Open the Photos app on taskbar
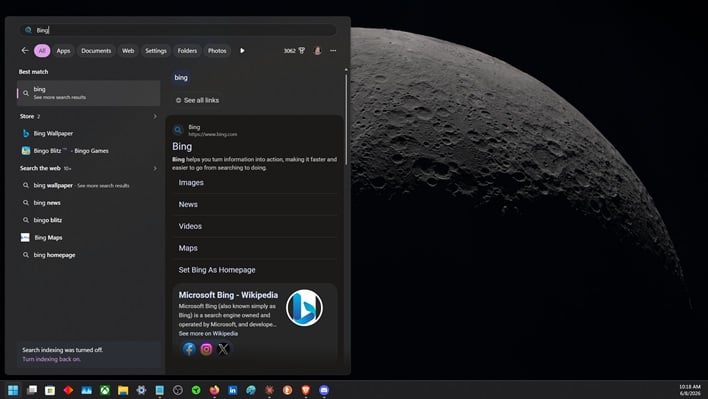The image size is (708, 399). (x=87, y=390)
